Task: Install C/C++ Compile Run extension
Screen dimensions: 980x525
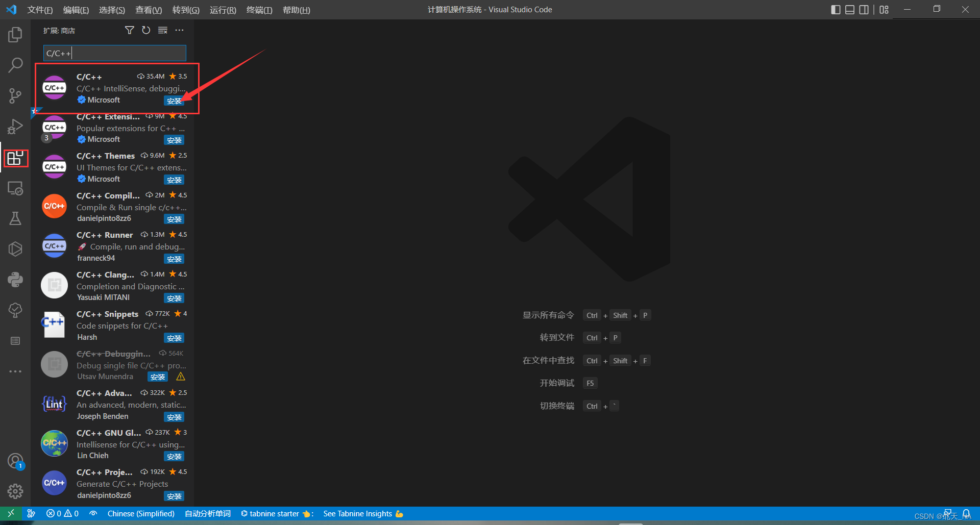Action: click(x=174, y=219)
